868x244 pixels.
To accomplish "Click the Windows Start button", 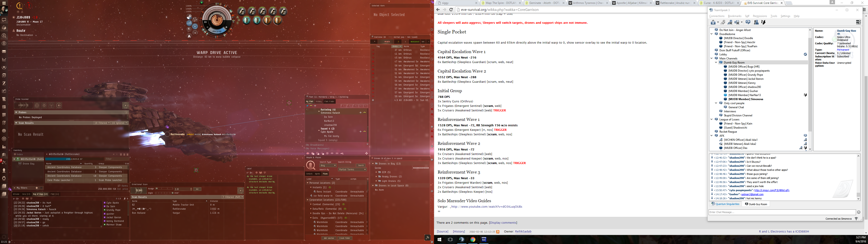I will (439, 240).
